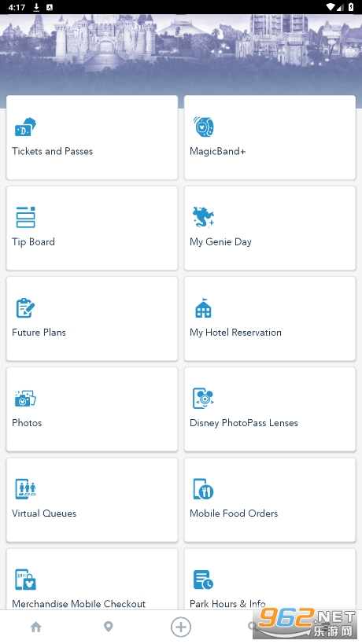
Task: Tap the Park Hours & Info icon
Action: click(203, 579)
